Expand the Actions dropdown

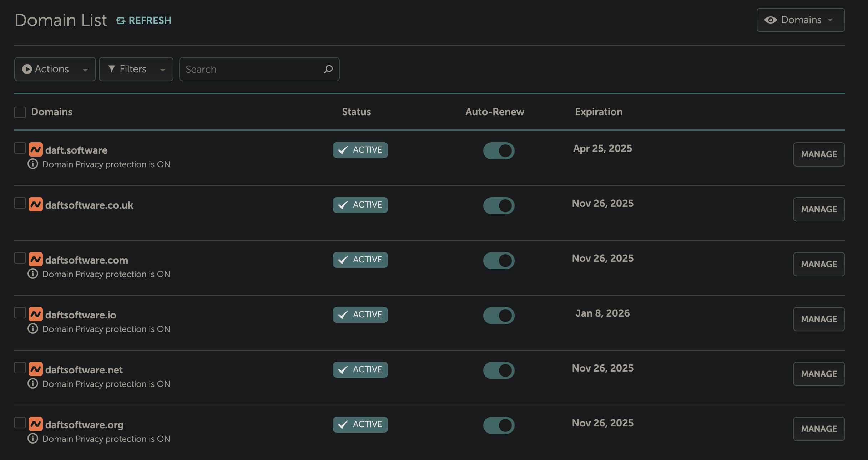(55, 69)
